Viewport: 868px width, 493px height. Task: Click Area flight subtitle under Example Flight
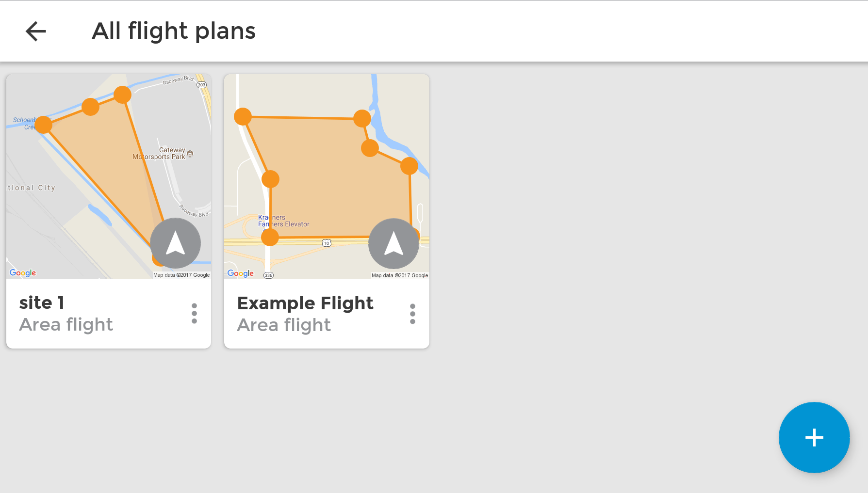pos(284,325)
